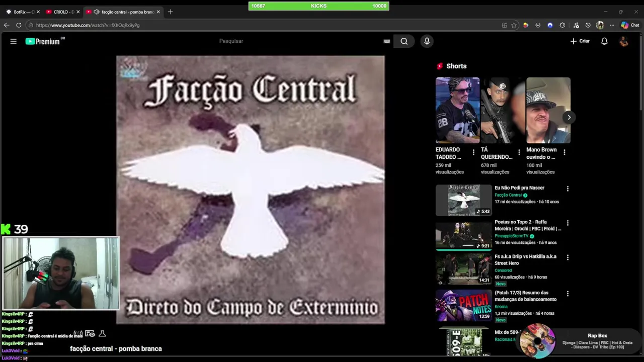644x362 pixels.
Task: Pause the video by clicking the album artwork
Action: 251,190
